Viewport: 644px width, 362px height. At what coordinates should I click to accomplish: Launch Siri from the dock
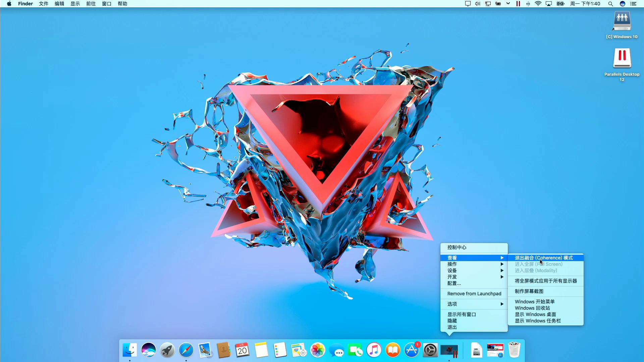[148, 350]
